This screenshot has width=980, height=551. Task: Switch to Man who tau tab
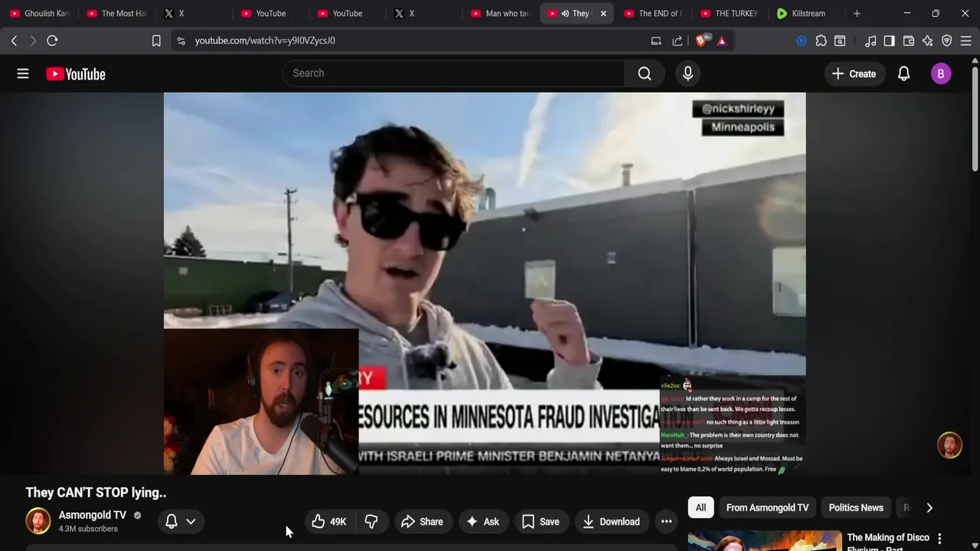click(501, 13)
